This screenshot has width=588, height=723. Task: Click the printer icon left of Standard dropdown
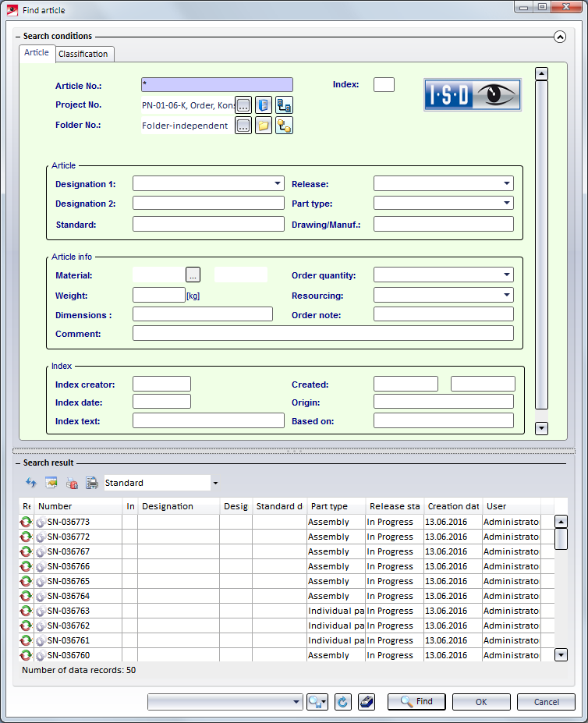(91, 484)
